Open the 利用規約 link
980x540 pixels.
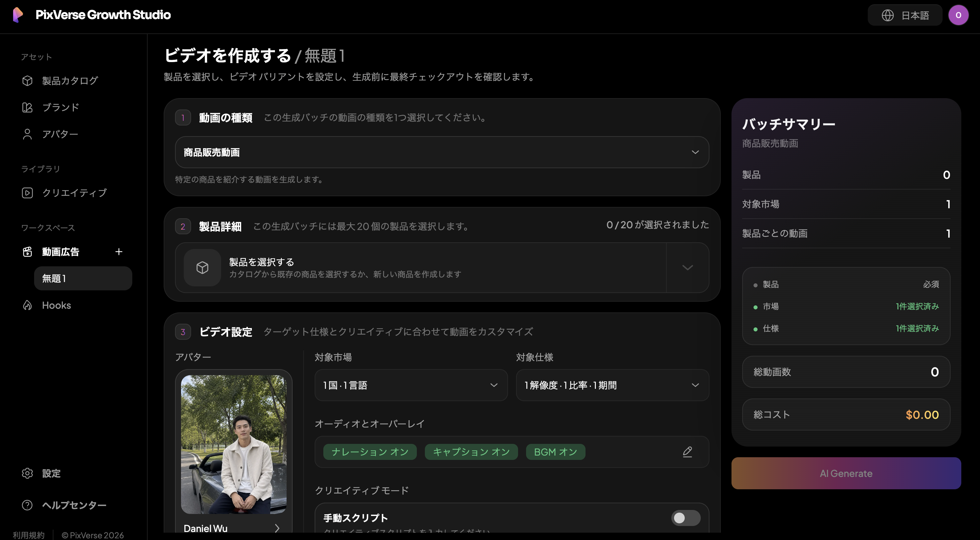click(x=28, y=535)
